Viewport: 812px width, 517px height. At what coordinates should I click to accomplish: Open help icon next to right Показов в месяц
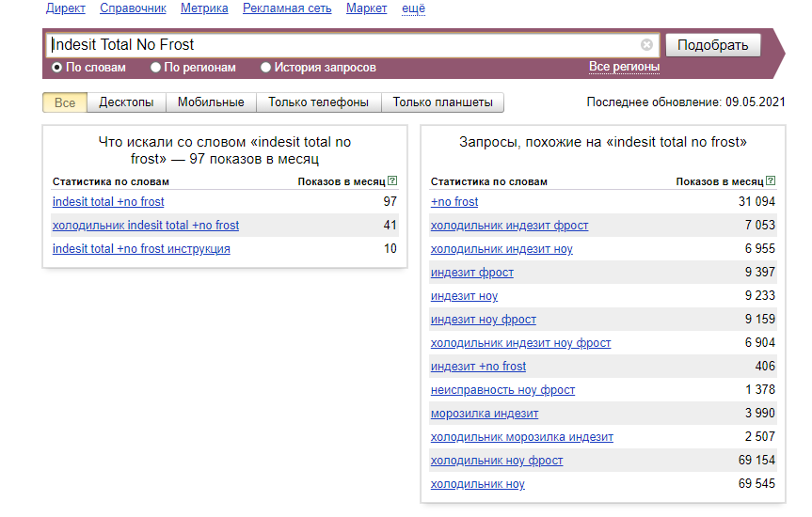click(x=771, y=180)
